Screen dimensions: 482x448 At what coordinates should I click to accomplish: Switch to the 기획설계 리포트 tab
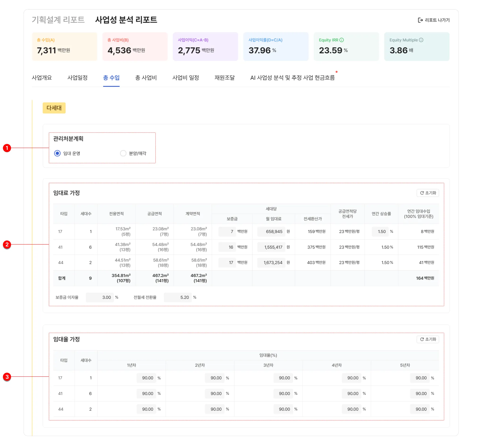[58, 20]
